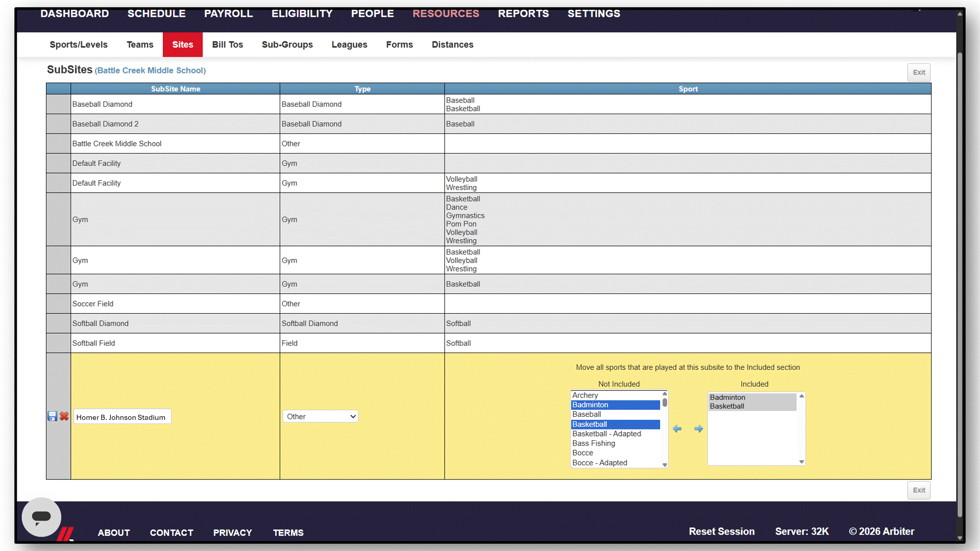Viewport: 980px width, 551px height.
Task: Open the Other type dropdown
Action: pos(321,416)
